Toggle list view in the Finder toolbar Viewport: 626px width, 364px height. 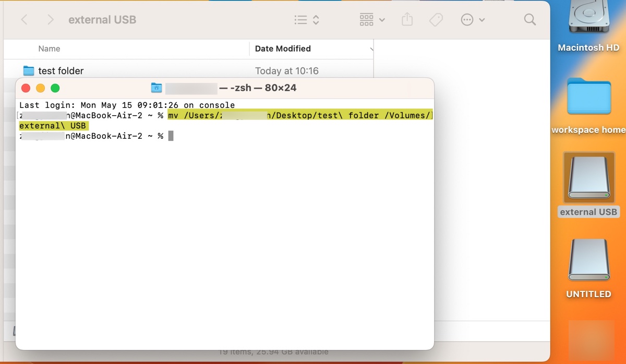click(x=300, y=19)
